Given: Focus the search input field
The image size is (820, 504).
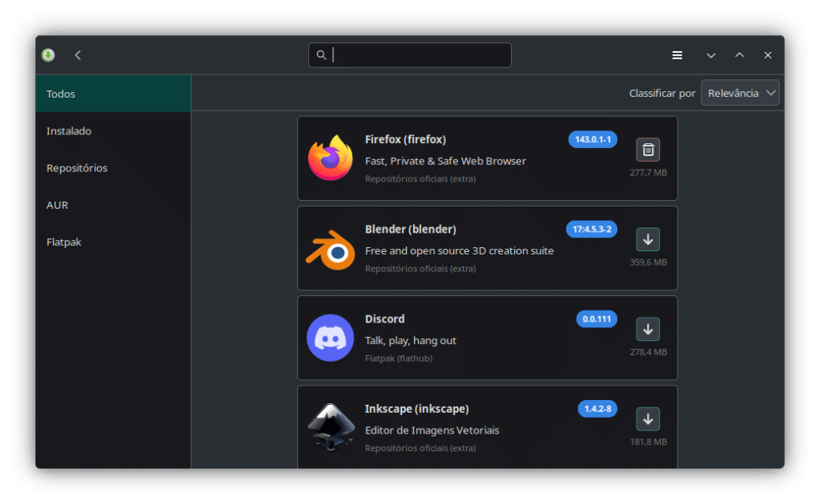Looking at the screenshot, I should coord(409,55).
